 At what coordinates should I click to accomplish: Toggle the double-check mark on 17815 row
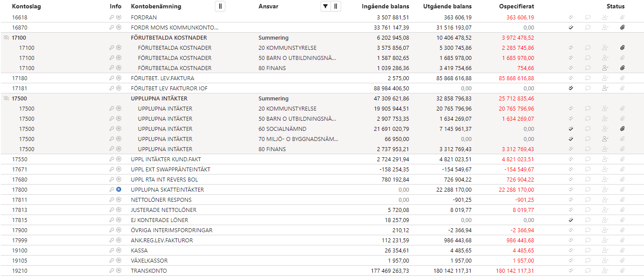(x=571, y=220)
